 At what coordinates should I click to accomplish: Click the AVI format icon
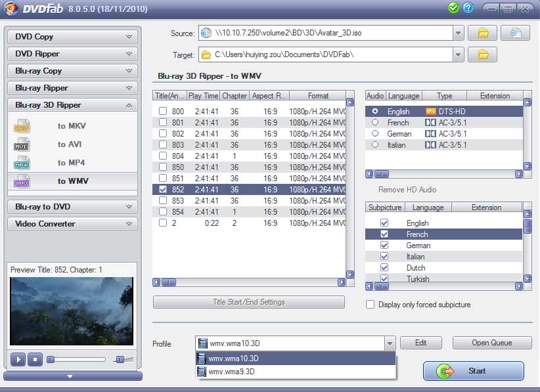tap(22, 144)
